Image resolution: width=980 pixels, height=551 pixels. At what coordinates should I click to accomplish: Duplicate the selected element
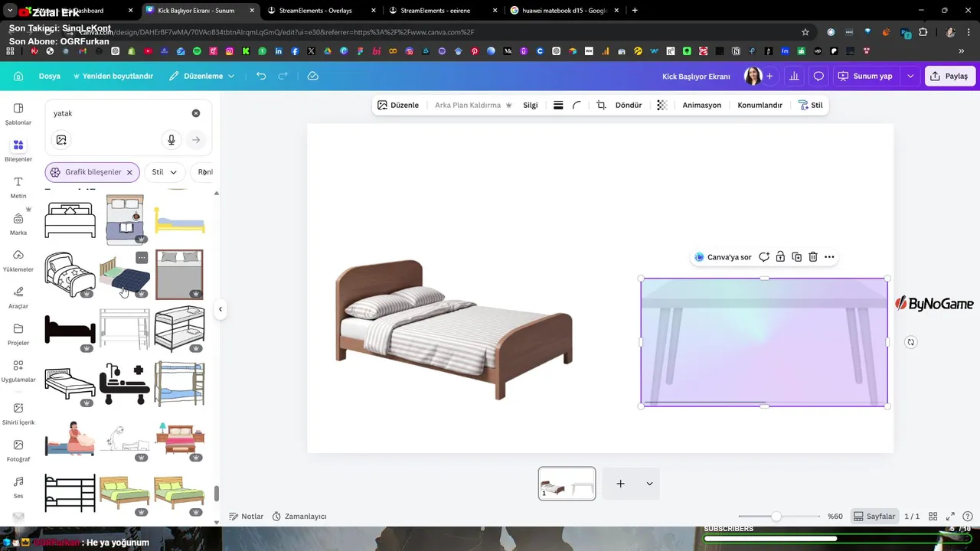click(797, 257)
